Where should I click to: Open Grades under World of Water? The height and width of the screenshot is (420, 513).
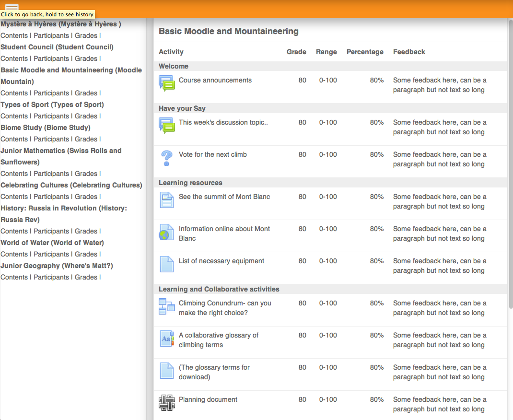pos(86,254)
